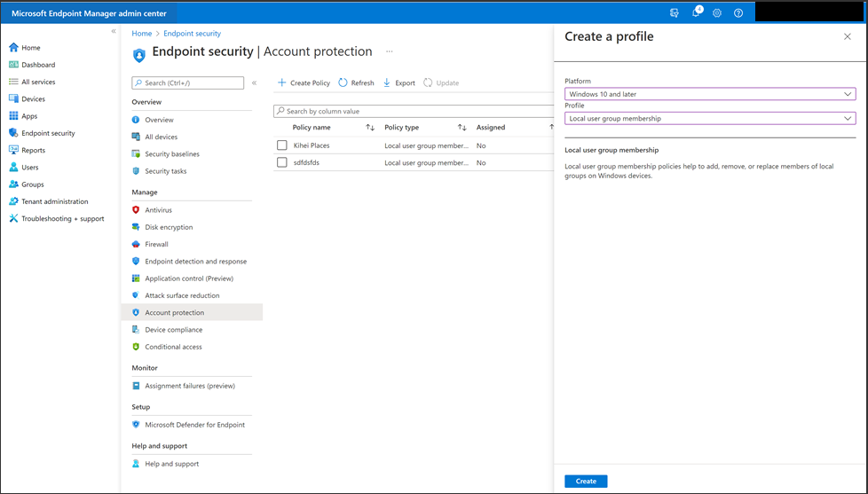Click the Search (Ctrl+/) menu field
The image size is (868, 494).
pyautogui.click(x=187, y=83)
